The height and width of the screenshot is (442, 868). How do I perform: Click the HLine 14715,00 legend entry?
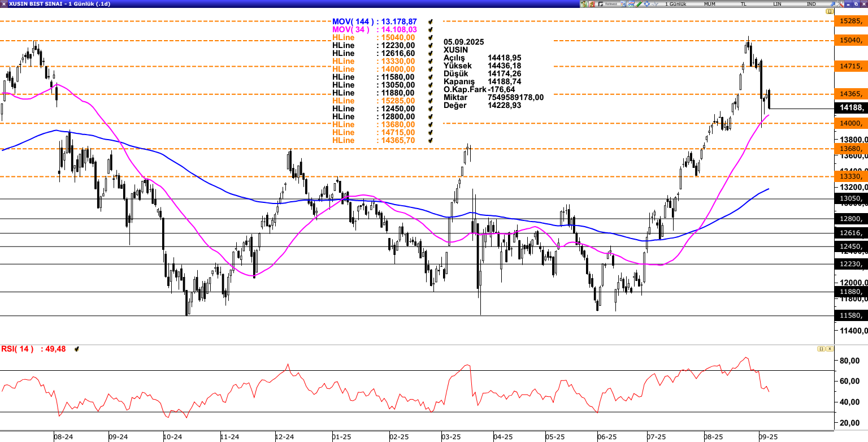(374, 132)
